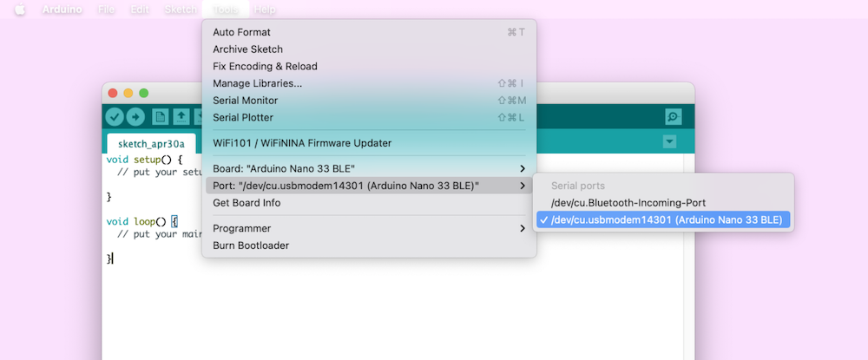Open the Apple menu
The height and width of the screenshot is (360, 868).
pos(20,10)
